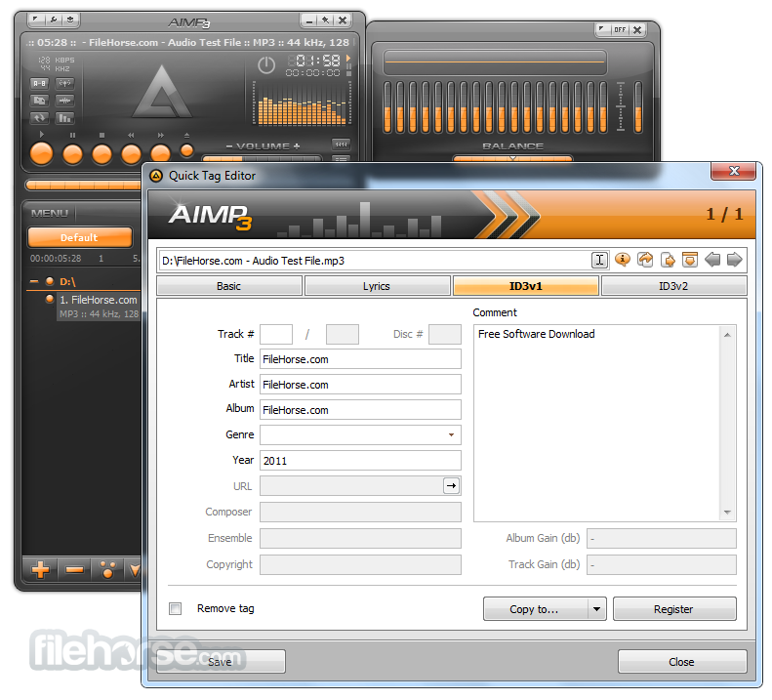Viewport: 772px width, 700px height.
Task: Click the page with arrow auto-fill tags icon
Action: (x=668, y=259)
